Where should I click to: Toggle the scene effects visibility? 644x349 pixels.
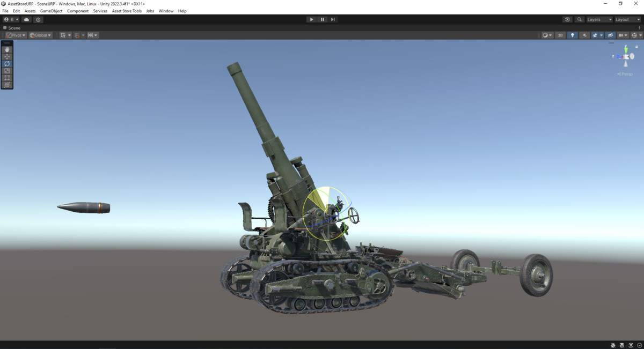(595, 35)
